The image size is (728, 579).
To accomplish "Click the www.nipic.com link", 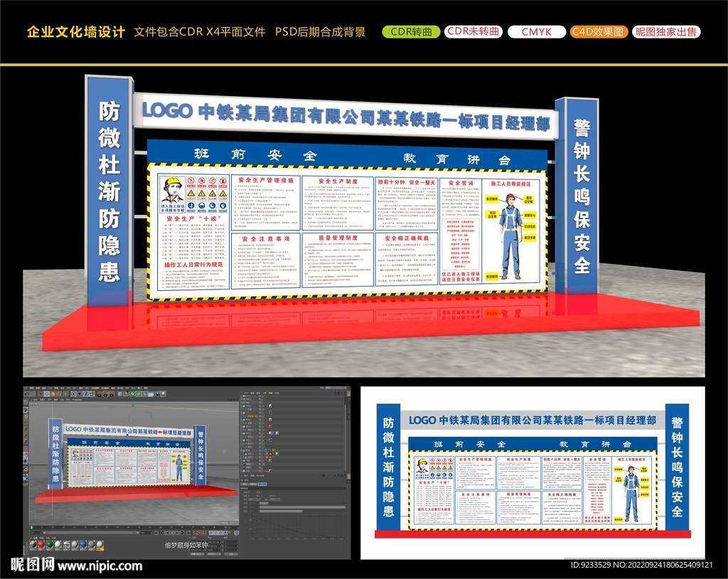I will tap(100, 566).
